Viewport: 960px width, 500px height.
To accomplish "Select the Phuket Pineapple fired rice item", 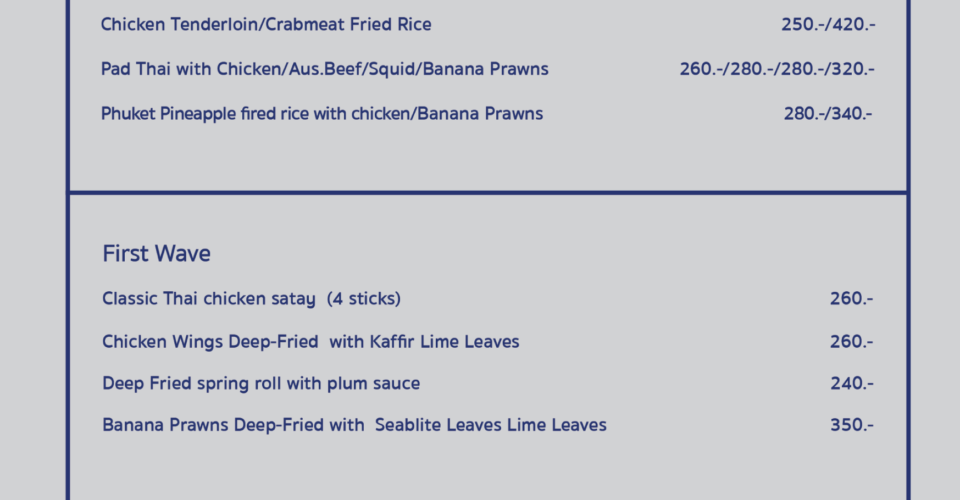I will click(x=321, y=114).
